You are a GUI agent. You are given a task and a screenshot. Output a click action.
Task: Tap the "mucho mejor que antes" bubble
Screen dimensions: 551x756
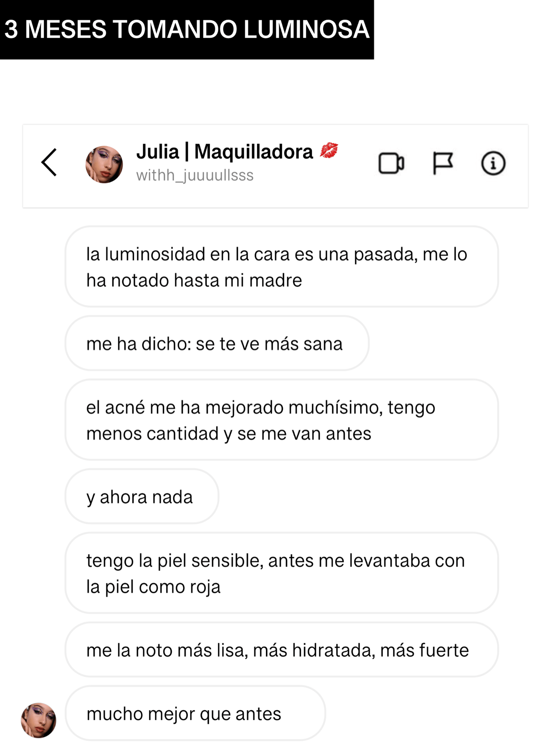(195, 714)
